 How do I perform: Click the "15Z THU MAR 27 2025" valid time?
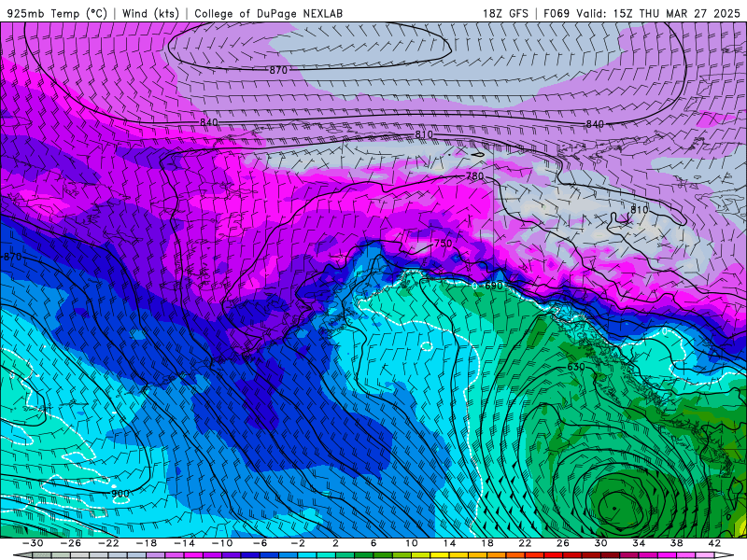[676, 13]
